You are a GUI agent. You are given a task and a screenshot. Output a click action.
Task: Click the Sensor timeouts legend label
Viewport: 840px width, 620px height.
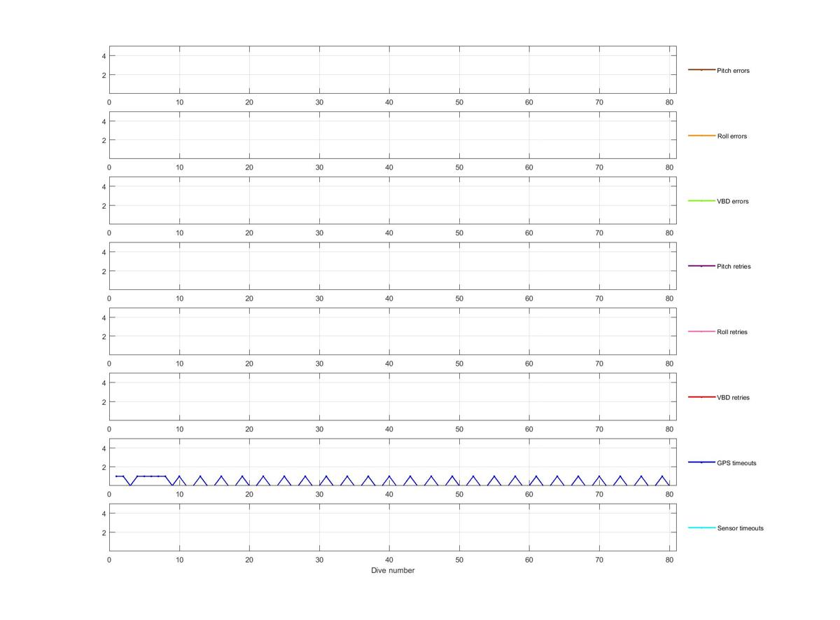(741, 528)
